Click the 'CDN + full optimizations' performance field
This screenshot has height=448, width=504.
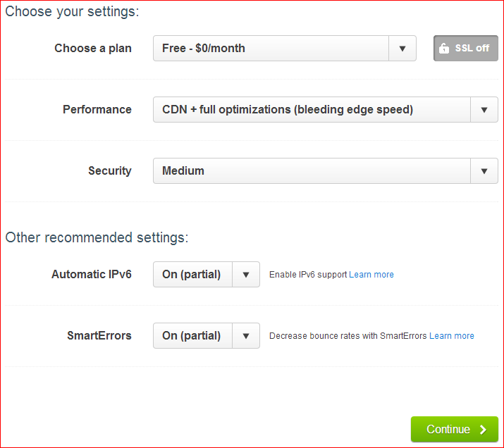pyautogui.click(x=310, y=110)
